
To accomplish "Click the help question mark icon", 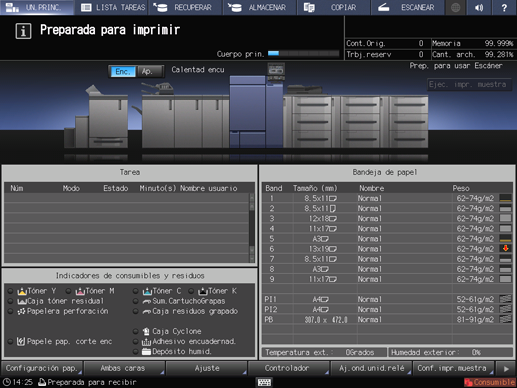I will [x=504, y=7].
